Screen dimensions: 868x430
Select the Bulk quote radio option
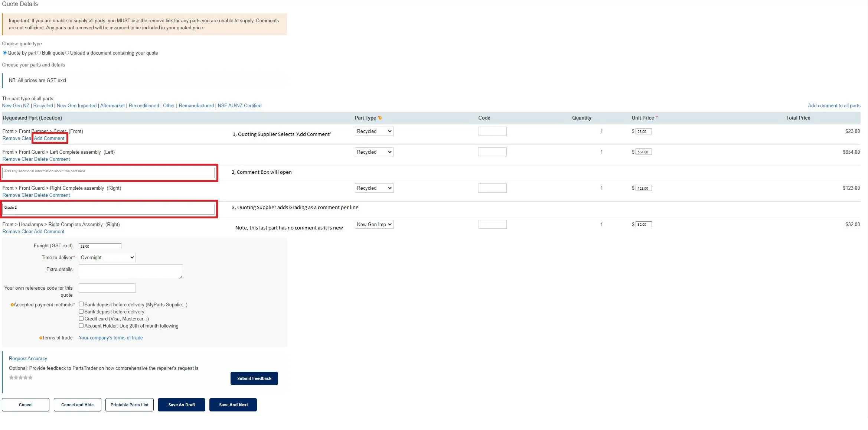(x=39, y=53)
